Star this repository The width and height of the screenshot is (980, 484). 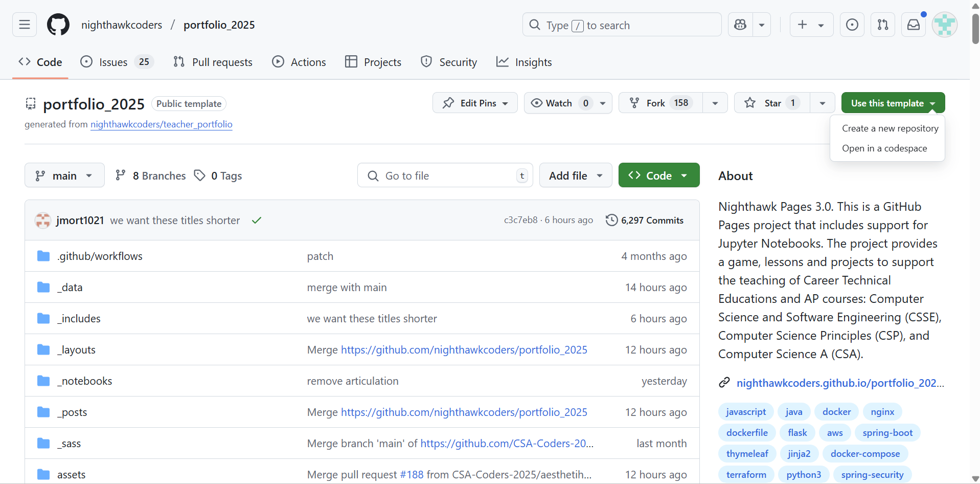tap(772, 103)
